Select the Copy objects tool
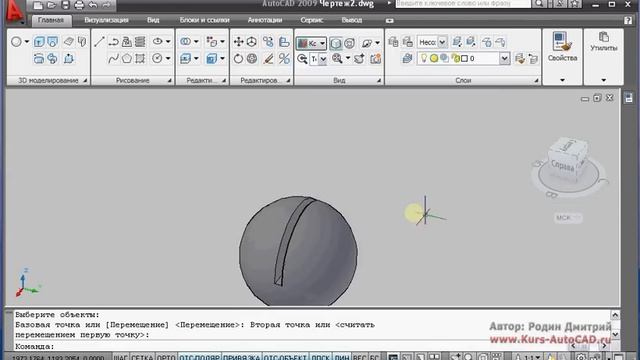Image resolution: width=640 pixels, height=360 pixels. (x=268, y=42)
